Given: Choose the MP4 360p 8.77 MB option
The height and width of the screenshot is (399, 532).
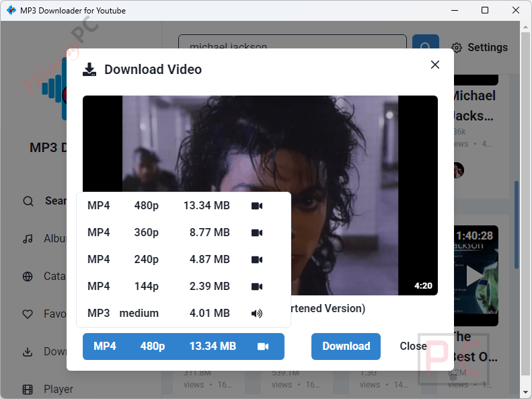Looking at the screenshot, I should tap(184, 232).
